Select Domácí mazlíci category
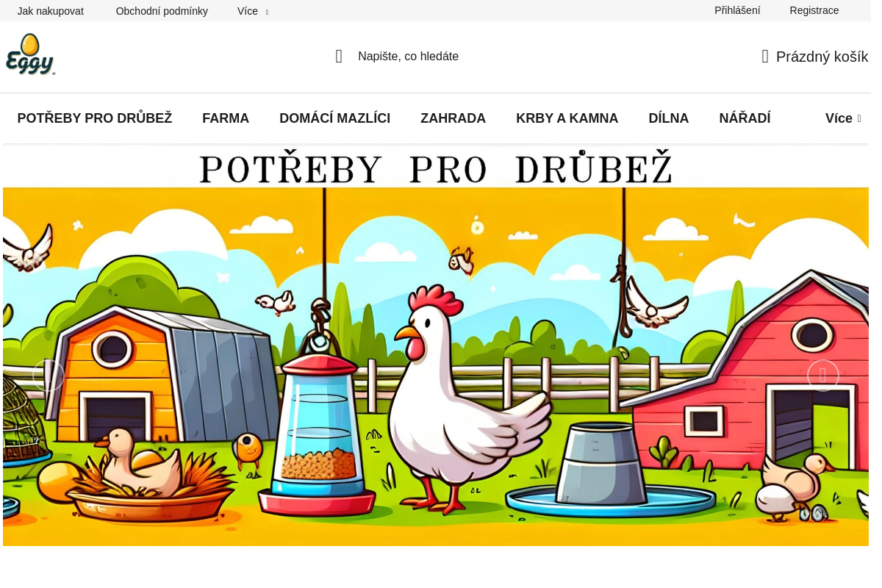This screenshot has width=882, height=588. coord(335,118)
